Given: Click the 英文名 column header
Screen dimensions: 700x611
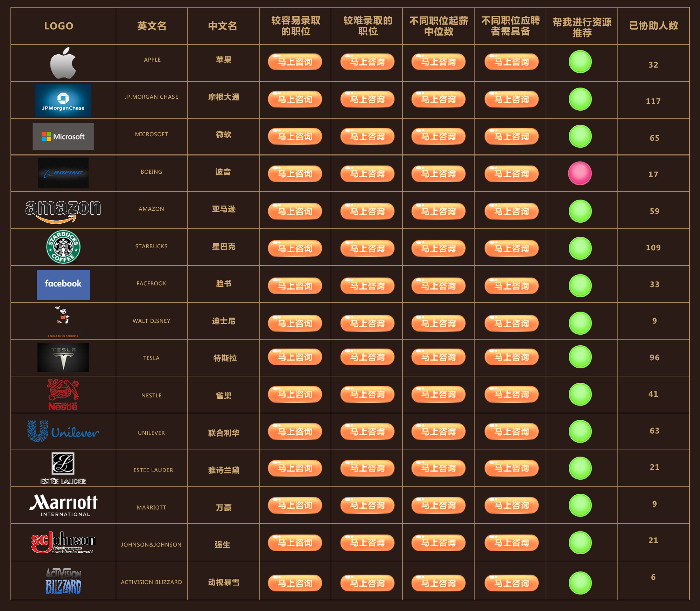Looking at the screenshot, I should point(152,26).
